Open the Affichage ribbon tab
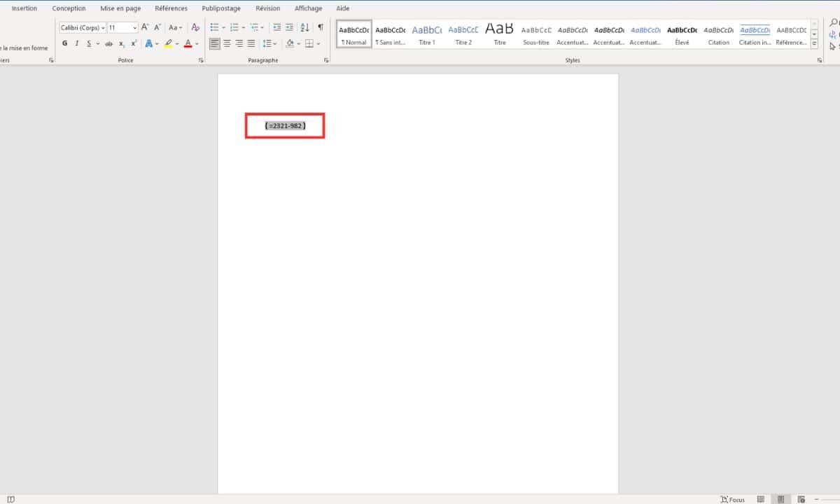Screen dimensions: 840x504 (309, 8)
